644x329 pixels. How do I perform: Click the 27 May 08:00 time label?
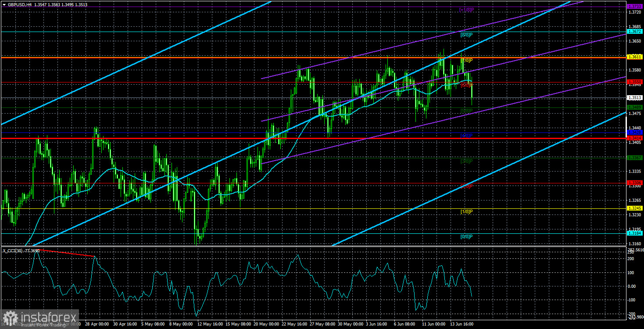point(323,324)
